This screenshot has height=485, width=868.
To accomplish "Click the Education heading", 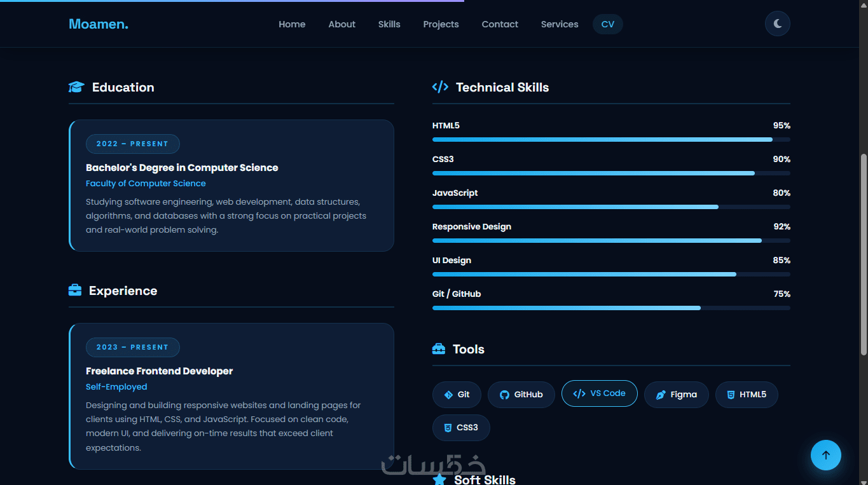I will click(x=123, y=87).
